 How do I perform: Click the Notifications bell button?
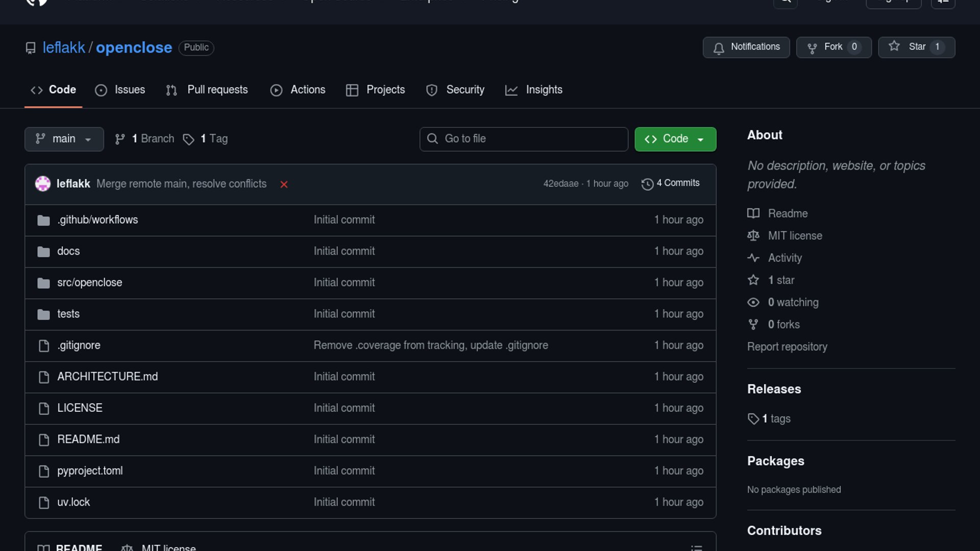point(746,47)
